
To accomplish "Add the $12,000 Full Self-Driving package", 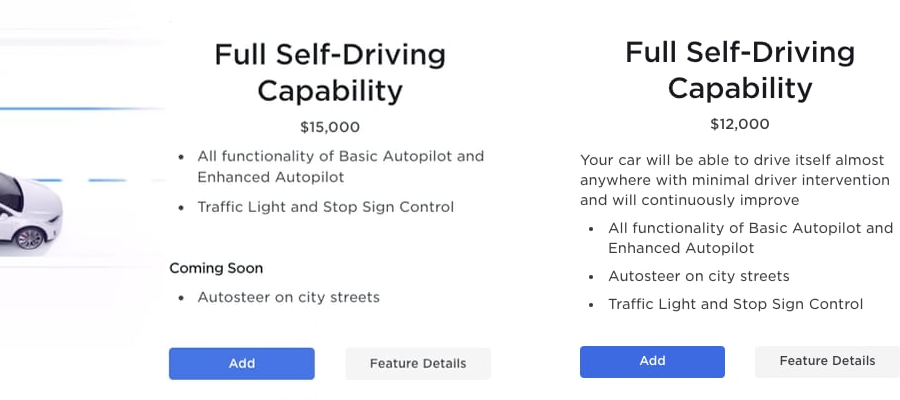I will pyautogui.click(x=652, y=362).
